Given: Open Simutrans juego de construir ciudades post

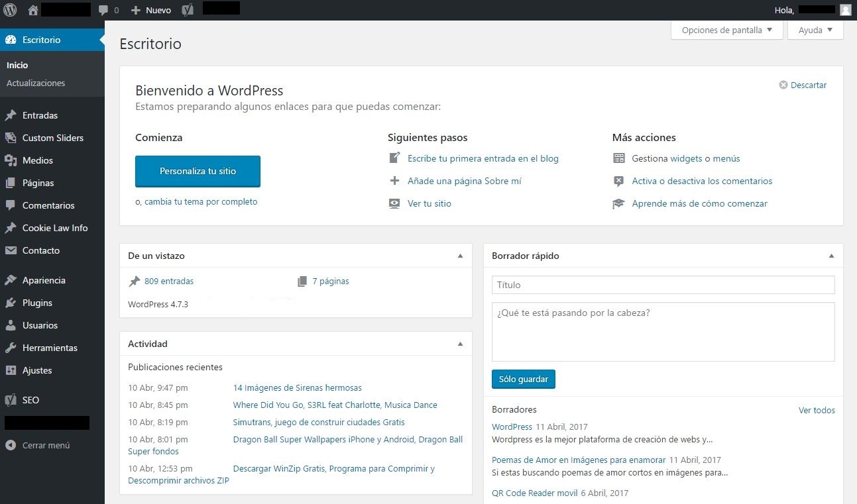Looking at the screenshot, I should click(x=319, y=422).
